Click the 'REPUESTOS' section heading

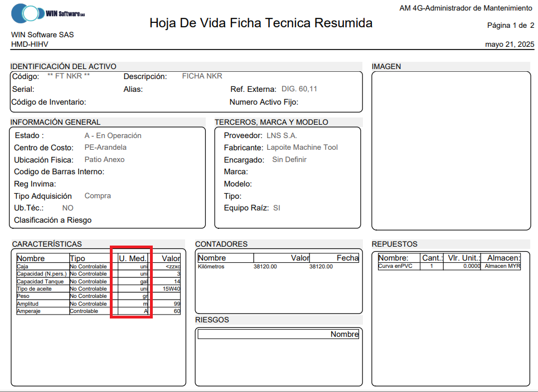tap(395, 244)
